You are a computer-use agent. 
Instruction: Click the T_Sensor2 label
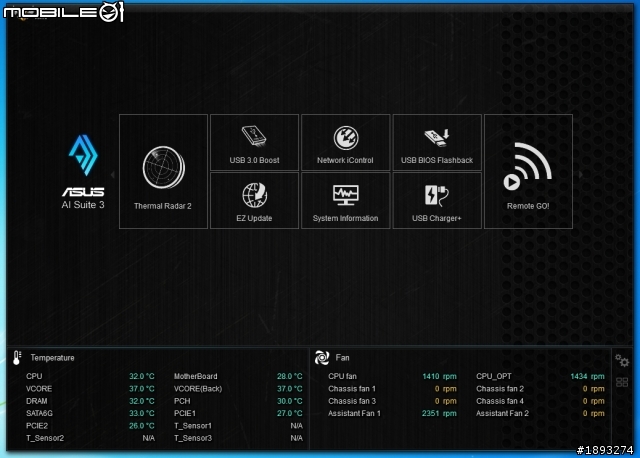[45, 438]
